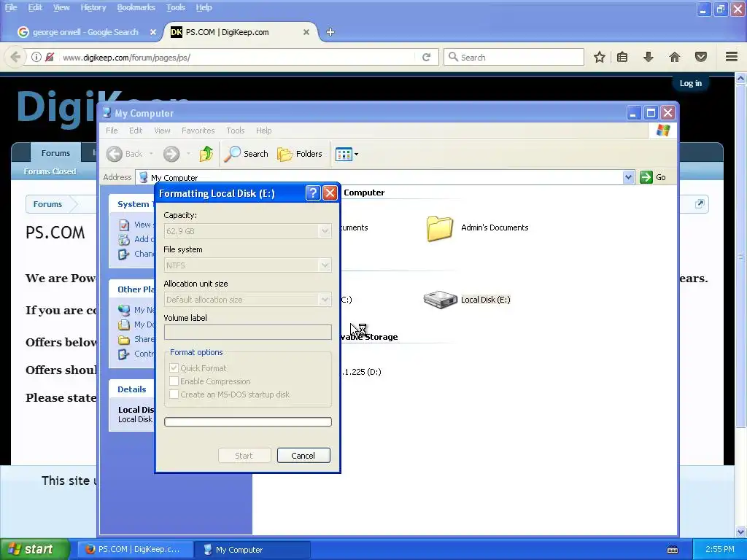Open Back button history dropdown arrow
The height and width of the screenshot is (560, 747).
point(151,154)
